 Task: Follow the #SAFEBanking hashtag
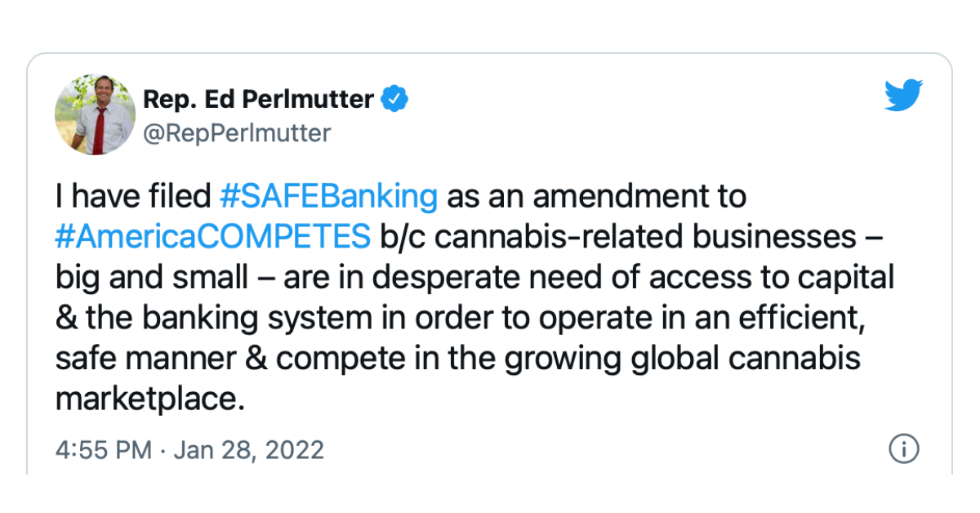click(x=330, y=197)
